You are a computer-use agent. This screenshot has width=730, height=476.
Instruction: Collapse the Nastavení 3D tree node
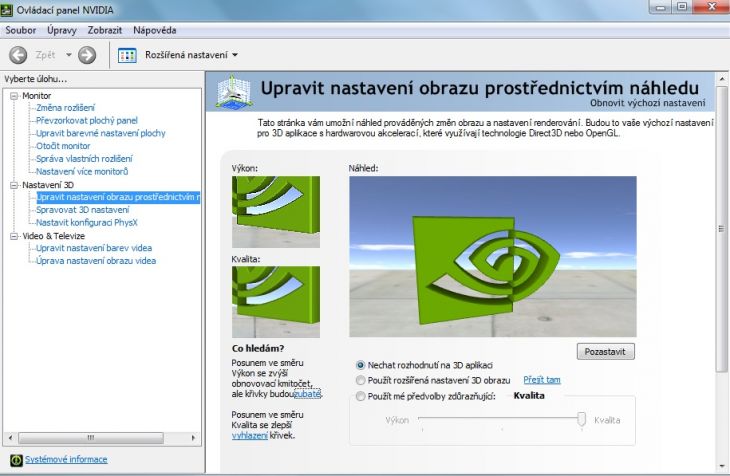tap(14, 185)
